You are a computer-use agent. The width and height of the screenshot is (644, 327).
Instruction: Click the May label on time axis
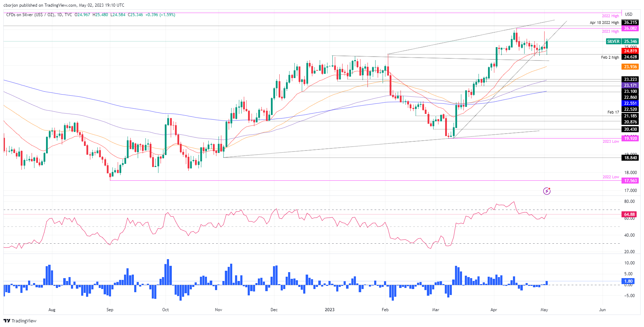point(544,310)
